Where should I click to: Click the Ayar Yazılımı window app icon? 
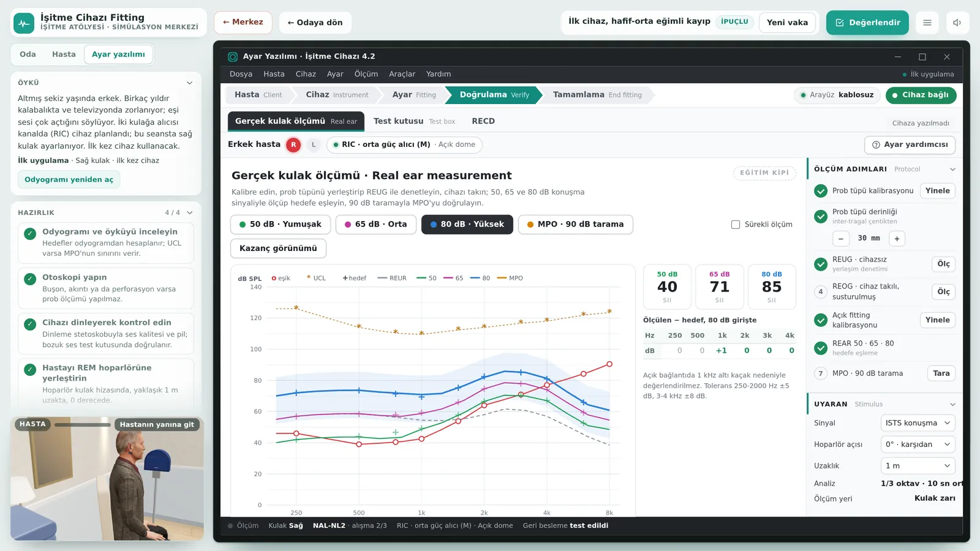233,56
